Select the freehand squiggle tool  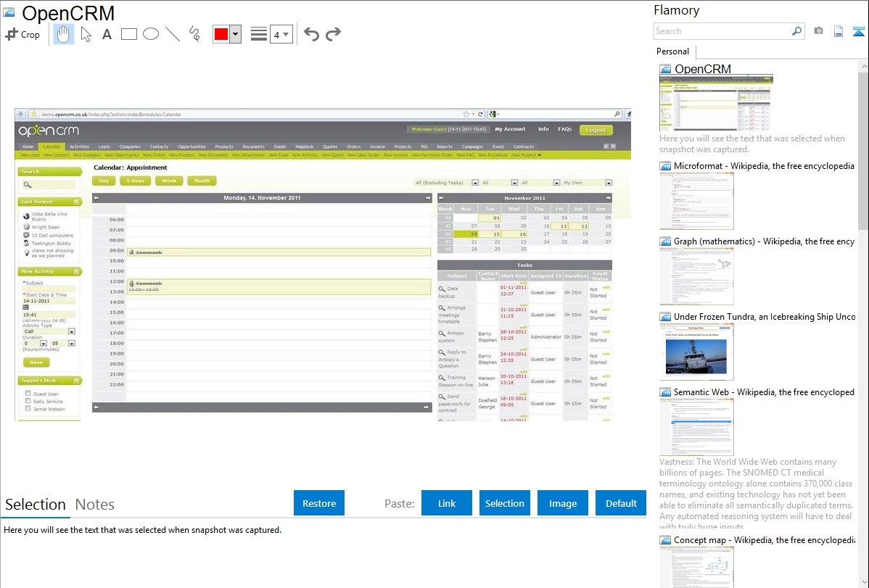tap(194, 34)
